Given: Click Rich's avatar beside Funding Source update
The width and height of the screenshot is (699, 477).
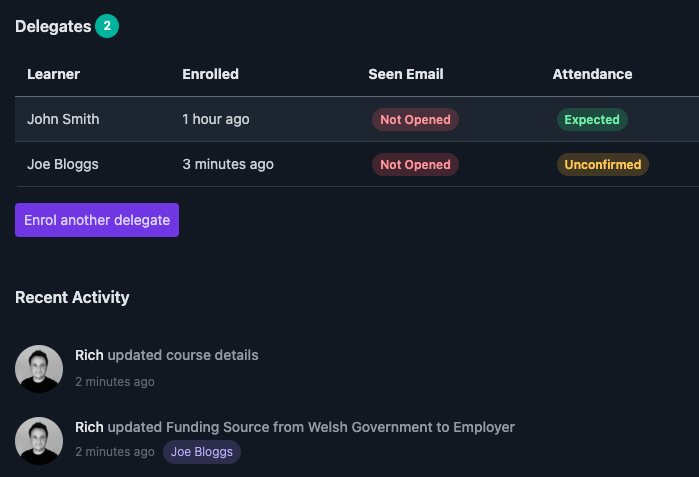Looking at the screenshot, I should pyautogui.click(x=39, y=441).
